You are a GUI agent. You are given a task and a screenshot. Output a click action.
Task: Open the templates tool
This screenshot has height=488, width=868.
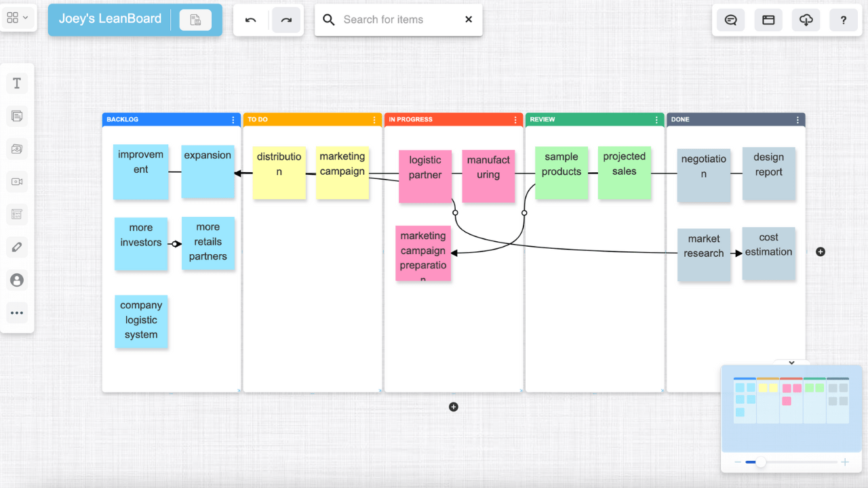[x=16, y=213]
